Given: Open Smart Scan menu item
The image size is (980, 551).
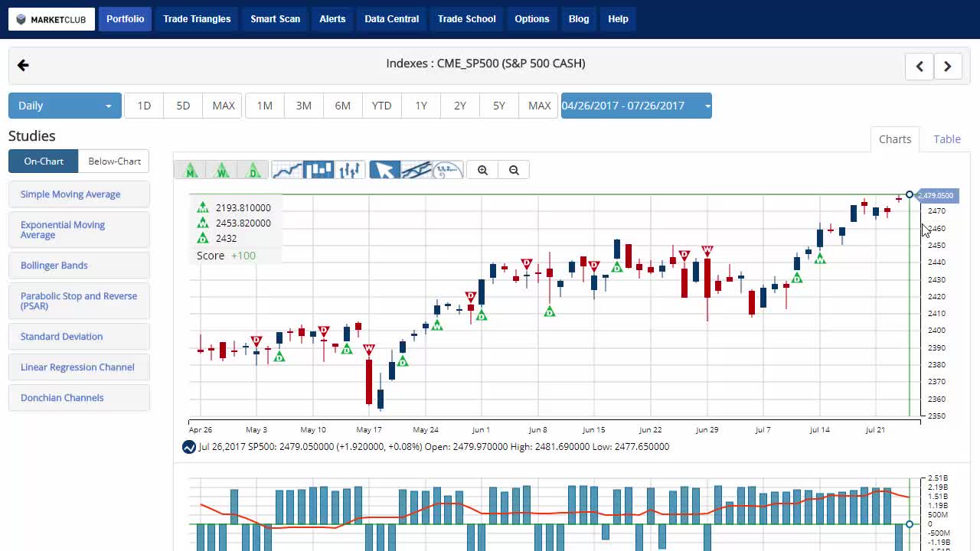Looking at the screenshot, I should 275,19.
